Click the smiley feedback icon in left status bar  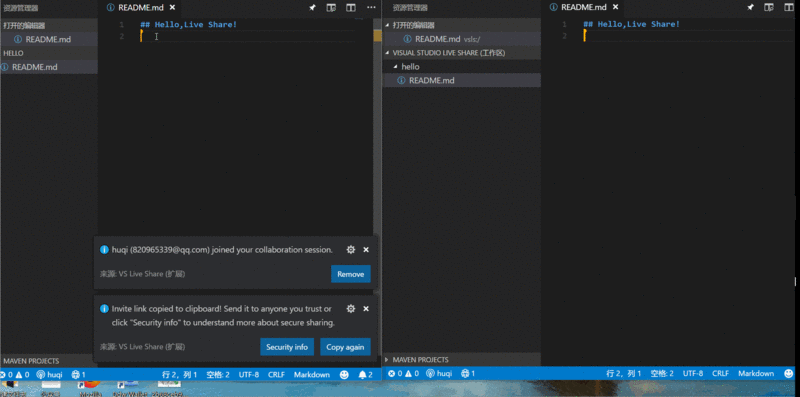pyautogui.click(x=344, y=375)
